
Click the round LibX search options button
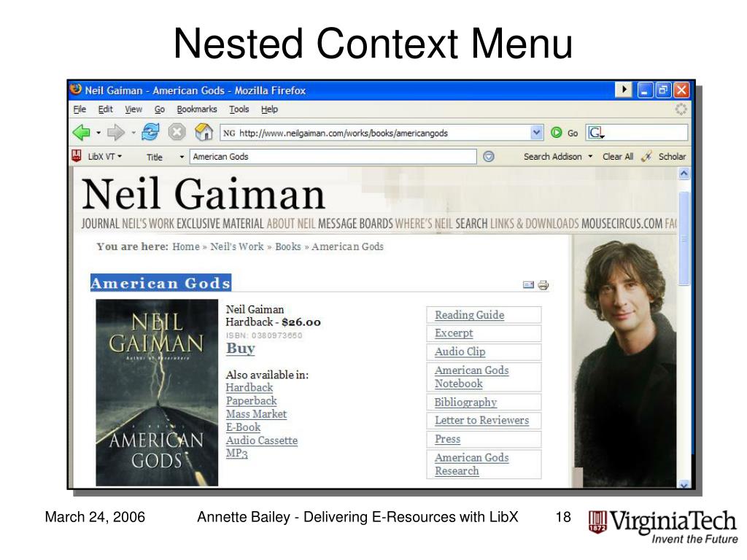tap(488, 157)
